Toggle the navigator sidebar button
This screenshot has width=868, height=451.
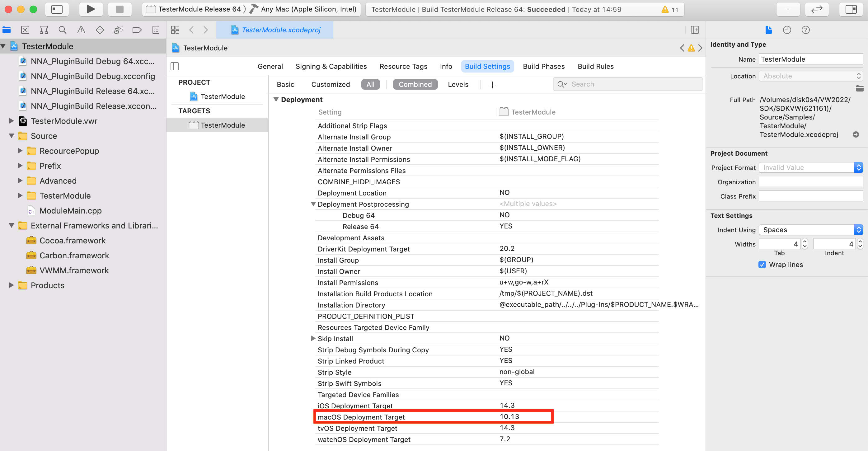coord(57,9)
